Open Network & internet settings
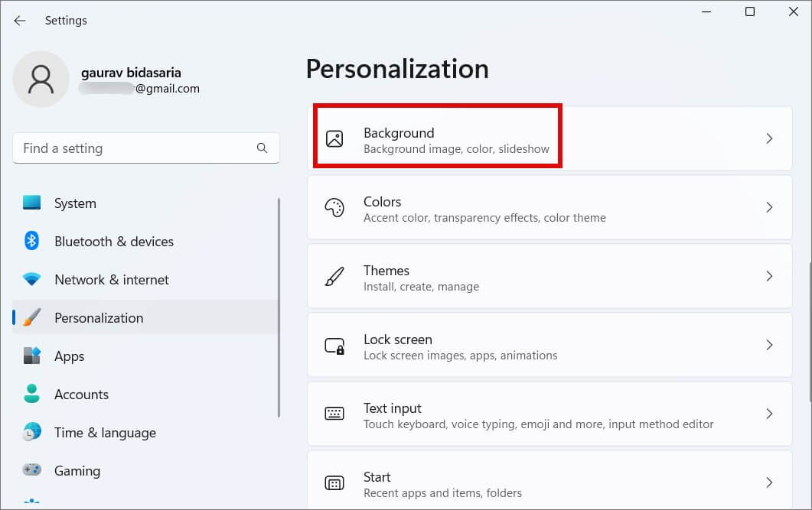The height and width of the screenshot is (510, 812). 111,280
